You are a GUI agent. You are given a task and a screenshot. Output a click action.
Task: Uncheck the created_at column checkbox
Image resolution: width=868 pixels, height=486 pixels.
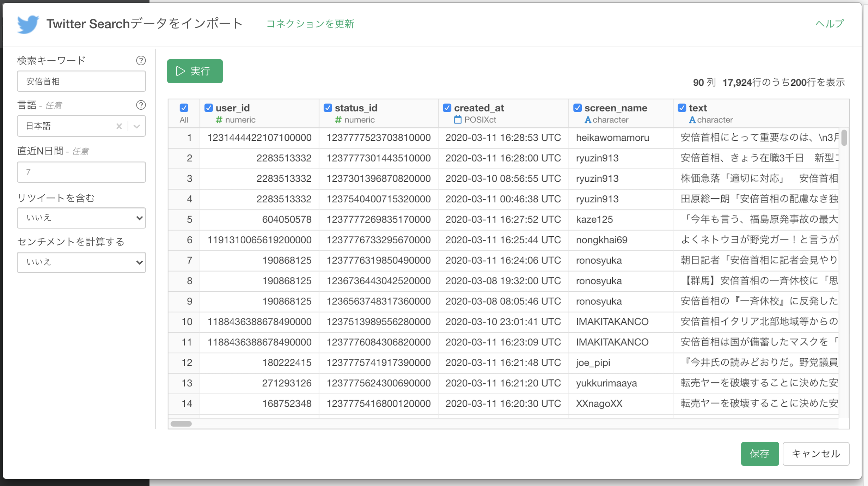447,108
